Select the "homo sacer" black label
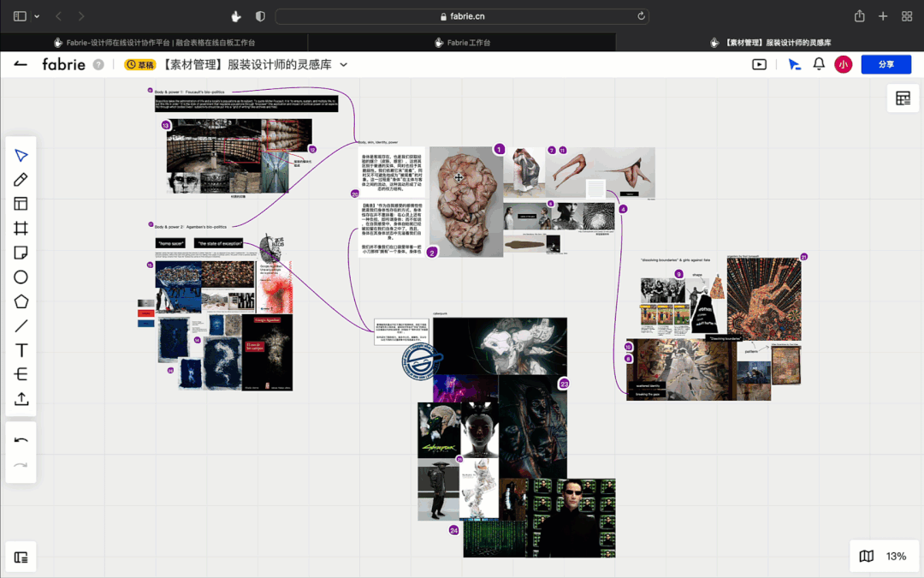Screen dimensions: 924x578 170,243
